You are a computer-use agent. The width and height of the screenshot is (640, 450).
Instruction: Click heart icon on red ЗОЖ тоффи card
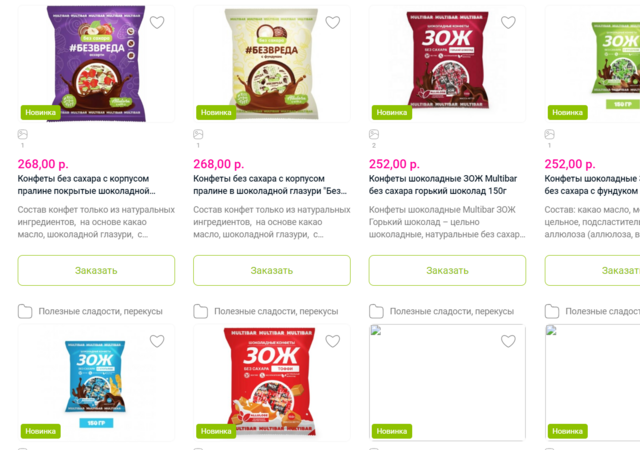[x=333, y=341]
